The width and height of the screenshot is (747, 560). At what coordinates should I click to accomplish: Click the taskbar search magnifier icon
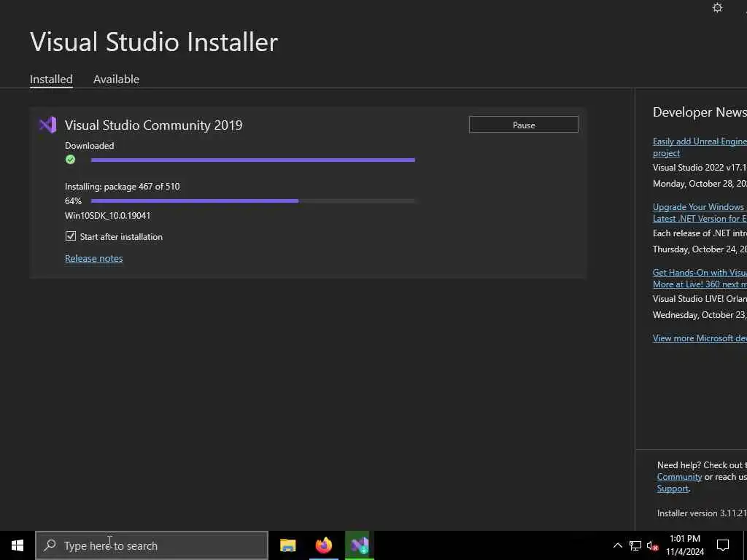click(x=50, y=545)
